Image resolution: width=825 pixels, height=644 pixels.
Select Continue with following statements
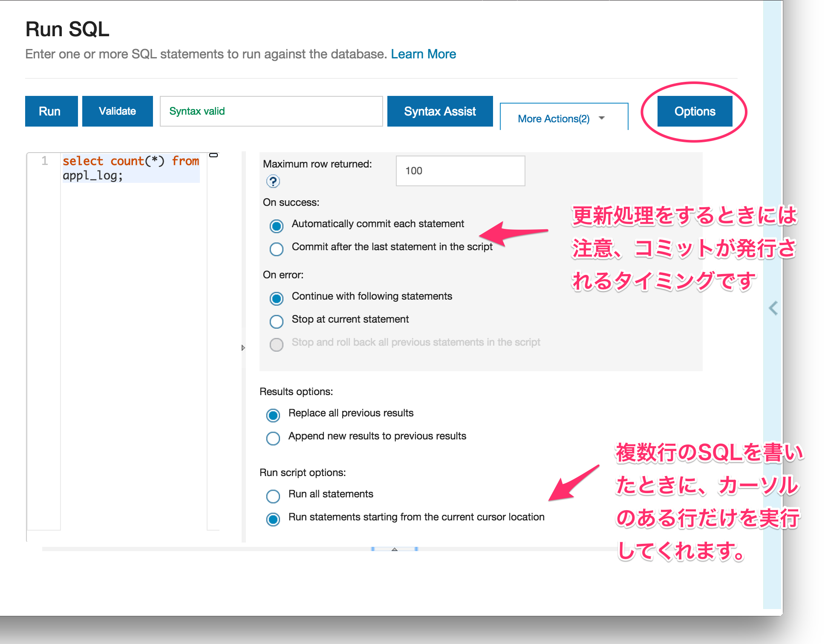tap(277, 299)
